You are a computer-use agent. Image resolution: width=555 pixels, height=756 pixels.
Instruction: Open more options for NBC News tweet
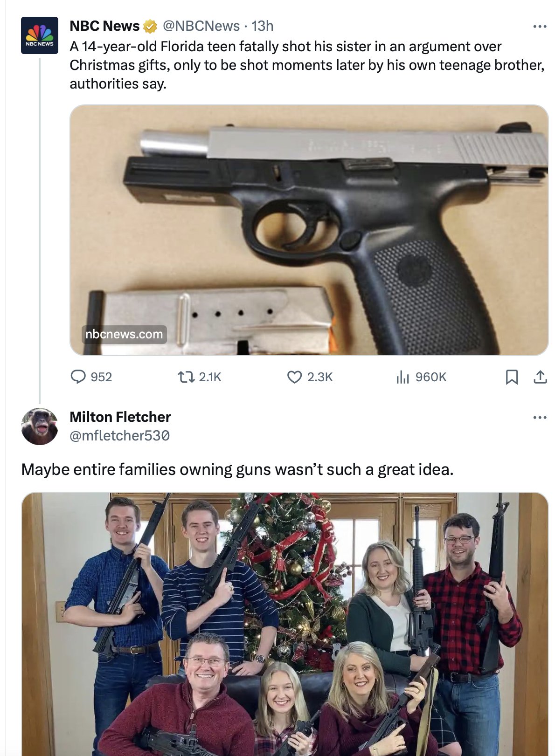(540, 27)
